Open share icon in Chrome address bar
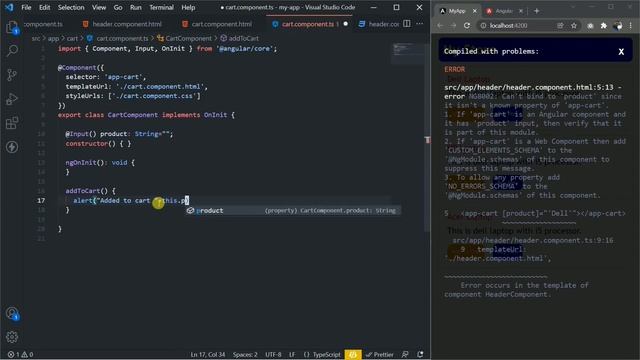640x360 pixels. [560, 26]
